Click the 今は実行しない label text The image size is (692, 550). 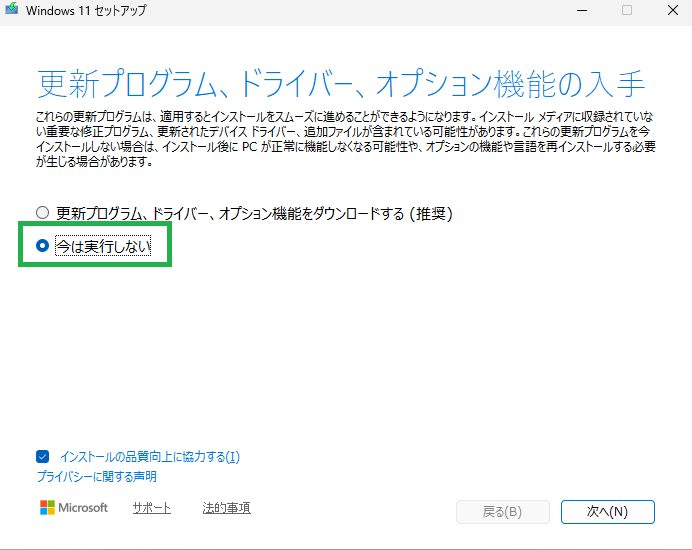coord(103,245)
